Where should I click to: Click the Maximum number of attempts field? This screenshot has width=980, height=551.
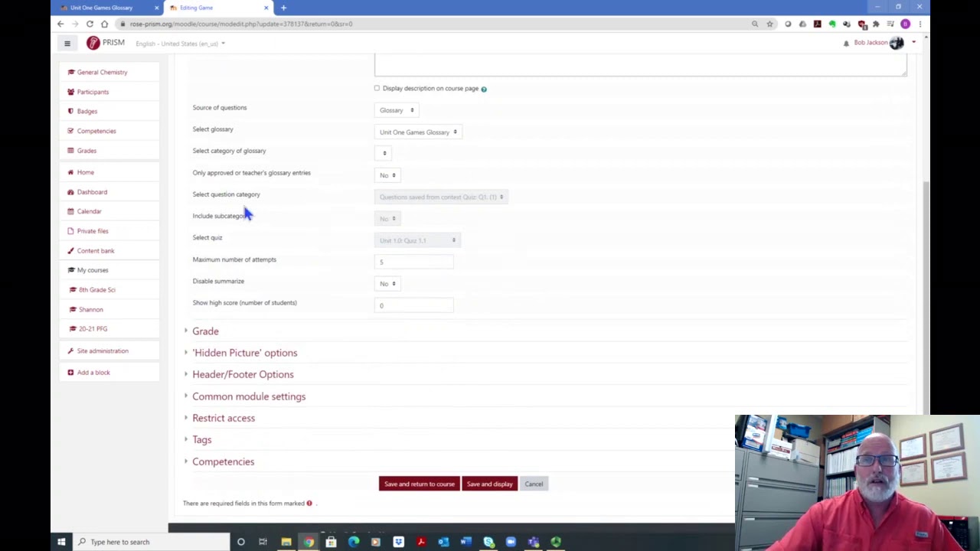[x=414, y=262]
